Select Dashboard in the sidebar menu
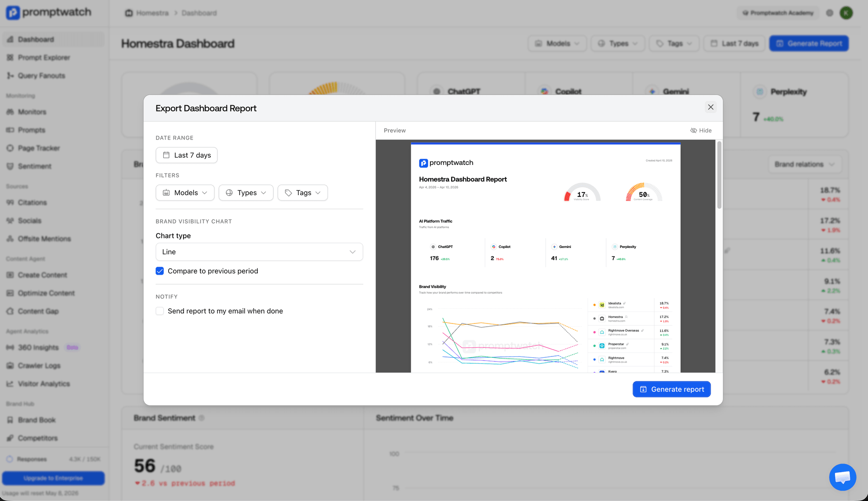 click(36, 39)
